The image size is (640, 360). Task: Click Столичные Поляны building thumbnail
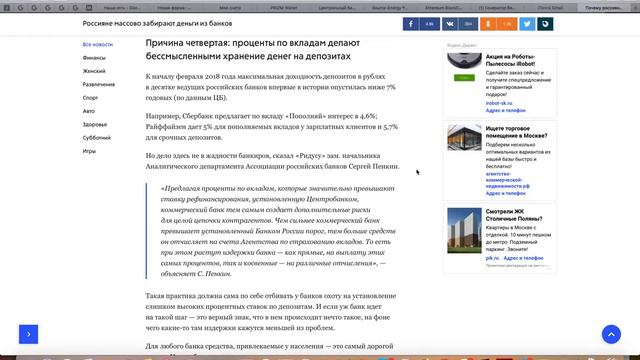click(464, 231)
